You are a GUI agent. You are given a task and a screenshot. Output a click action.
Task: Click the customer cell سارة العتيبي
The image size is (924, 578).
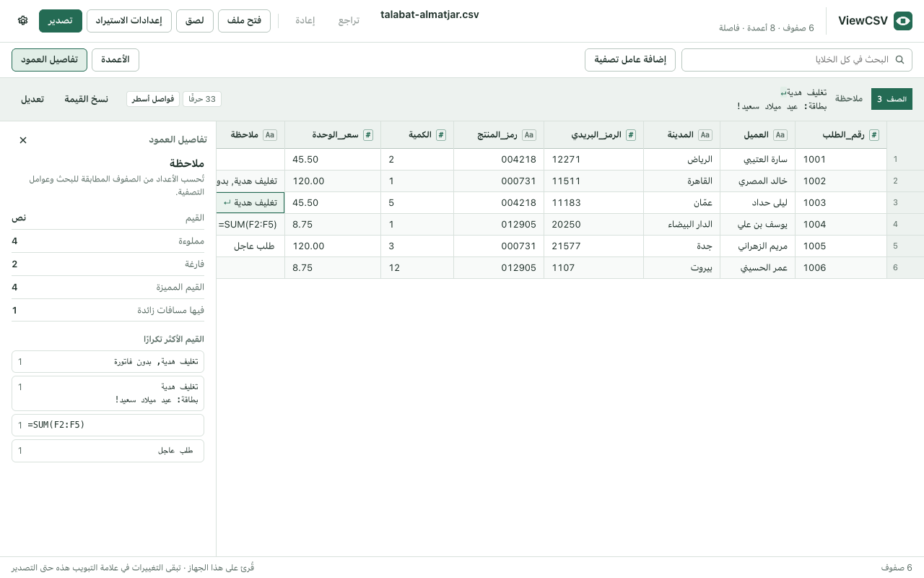(x=758, y=160)
